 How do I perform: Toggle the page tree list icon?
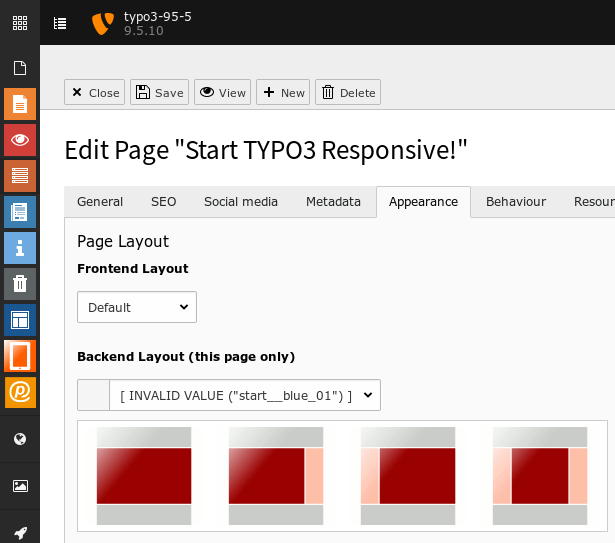coord(60,23)
